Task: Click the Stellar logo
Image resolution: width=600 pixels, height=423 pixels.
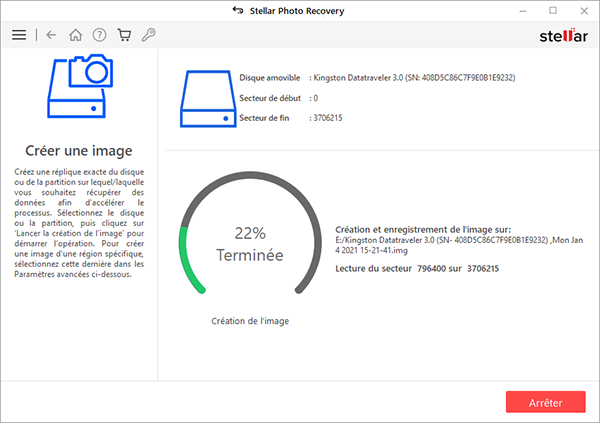Action: tap(564, 36)
